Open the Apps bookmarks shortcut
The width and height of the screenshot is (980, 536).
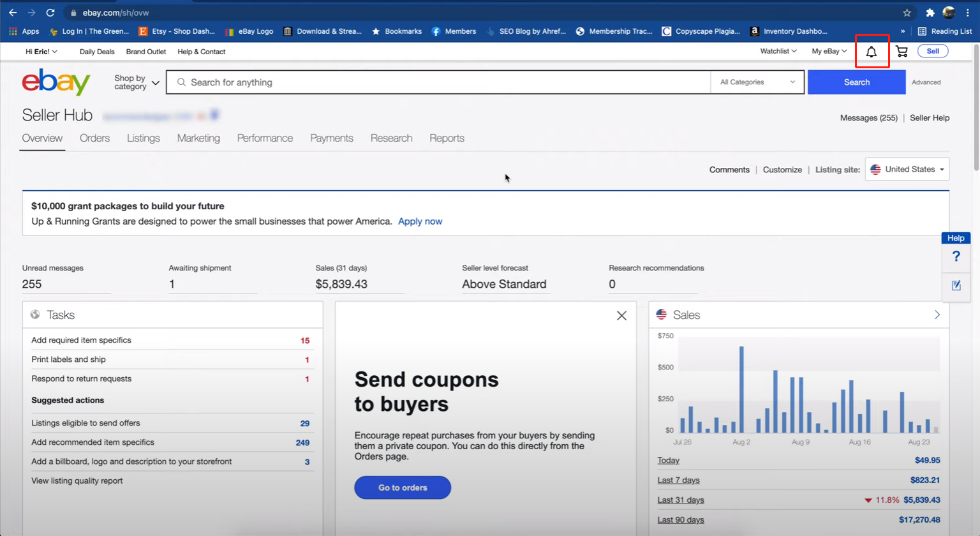click(x=24, y=31)
